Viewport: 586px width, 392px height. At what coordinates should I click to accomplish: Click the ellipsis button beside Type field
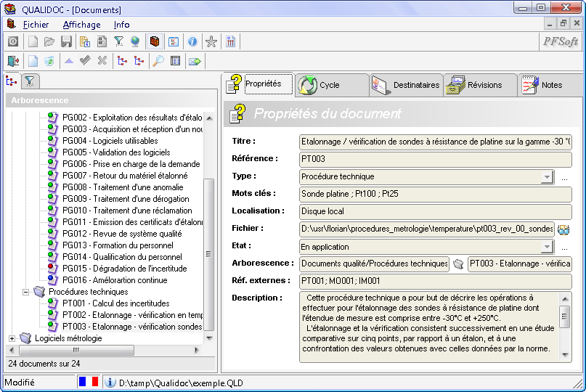[564, 177]
